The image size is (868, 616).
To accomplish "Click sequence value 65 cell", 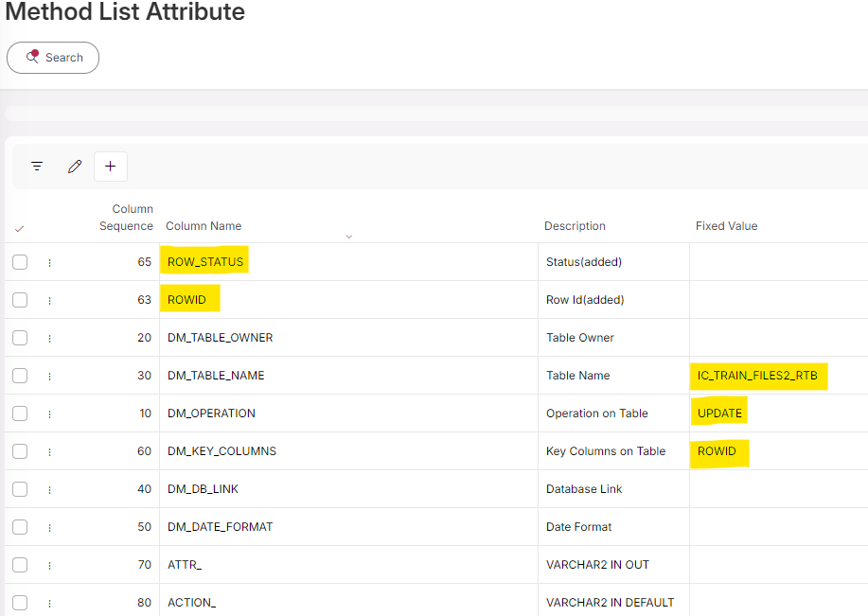I will [145, 262].
